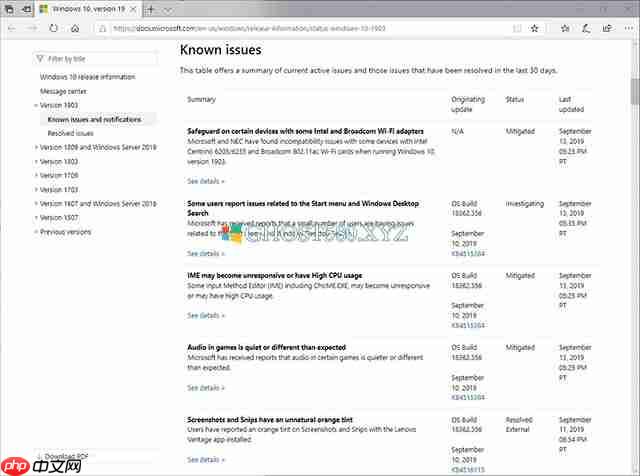The height and width of the screenshot is (476, 640).
Task: Open See details for Start menu search issue
Action: click(206, 253)
